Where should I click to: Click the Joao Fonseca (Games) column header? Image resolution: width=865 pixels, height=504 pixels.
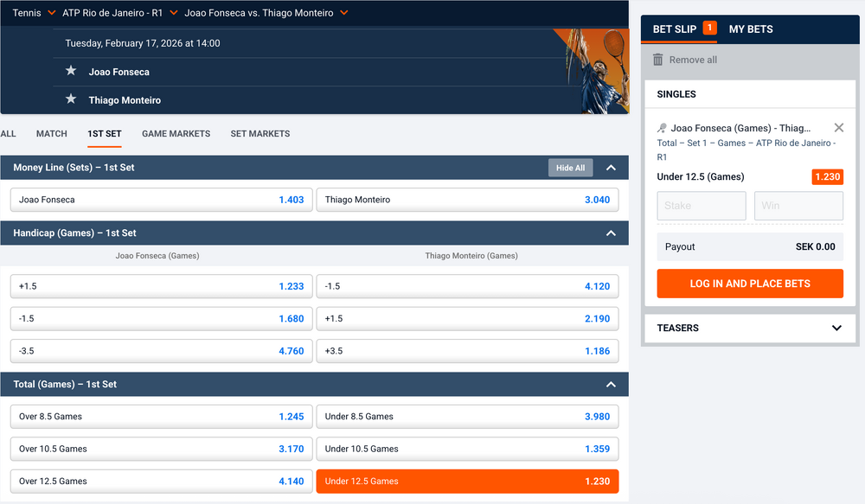[157, 256]
